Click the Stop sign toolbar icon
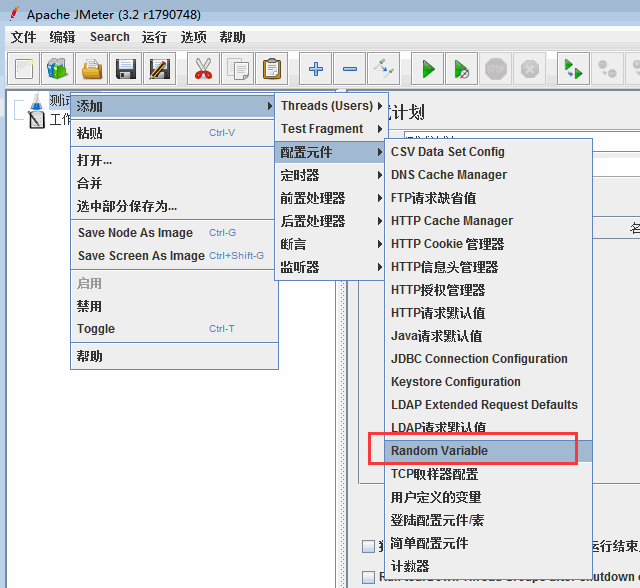Image resolution: width=640 pixels, height=588 pixels. (x=496, y=69)
